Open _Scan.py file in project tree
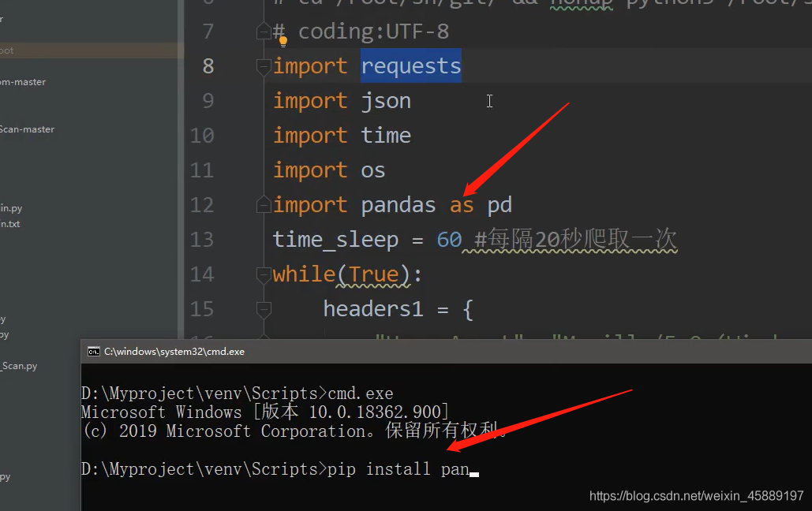The height and width of the screenshot is (511, 812). tap(19, 366)
